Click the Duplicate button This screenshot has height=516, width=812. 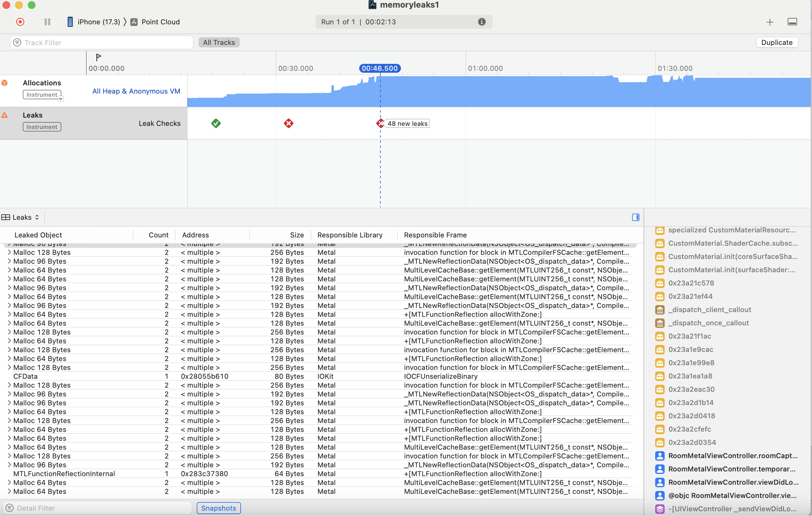click(x=777, y=42)
